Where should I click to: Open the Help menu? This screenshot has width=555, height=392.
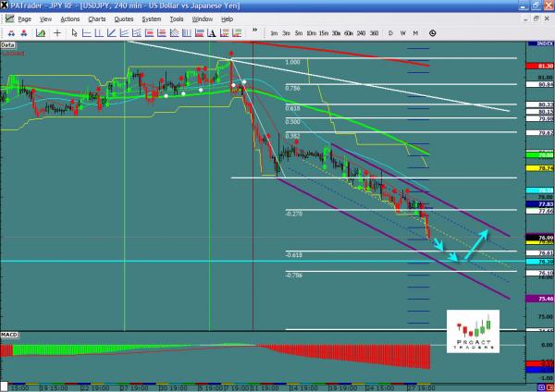coord(227,18)
